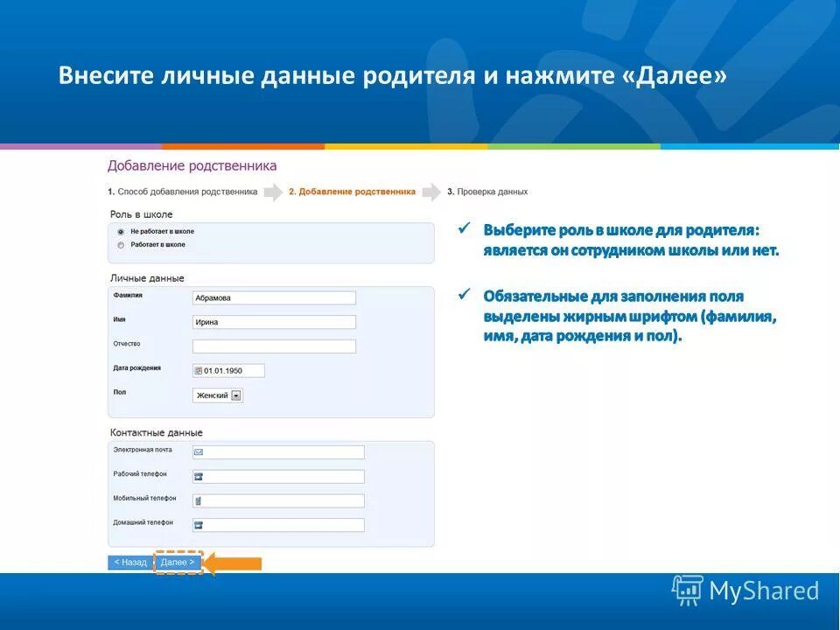
Task: Open the calendar icon next to Дата рождения
Action: [x=198, y=370]
